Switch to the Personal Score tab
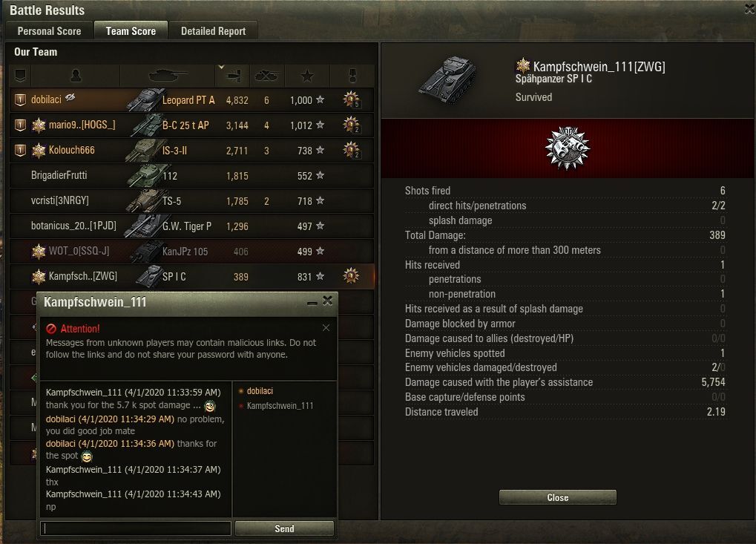This screenshot has height=544, width=756. tap(49, 31)
